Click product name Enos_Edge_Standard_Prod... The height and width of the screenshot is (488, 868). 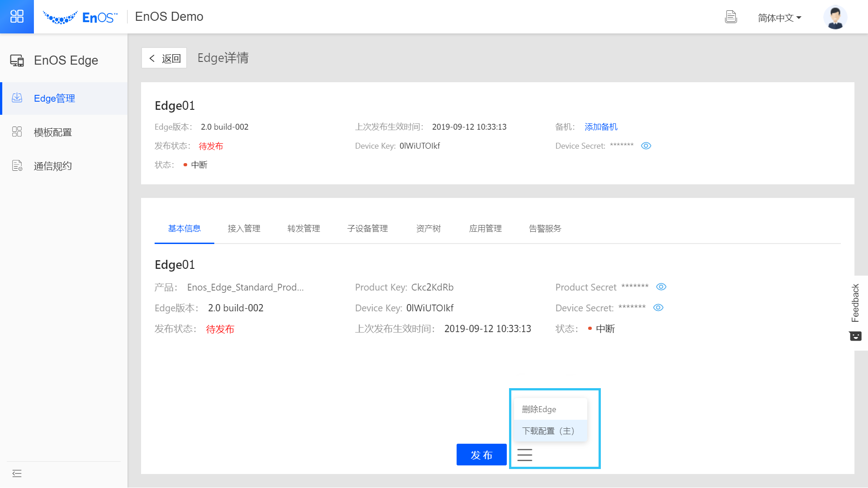245,287
